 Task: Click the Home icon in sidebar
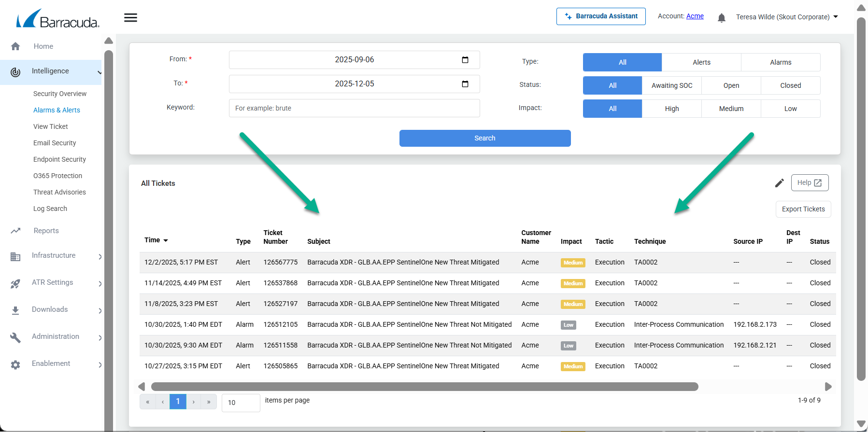pos(15,46)
